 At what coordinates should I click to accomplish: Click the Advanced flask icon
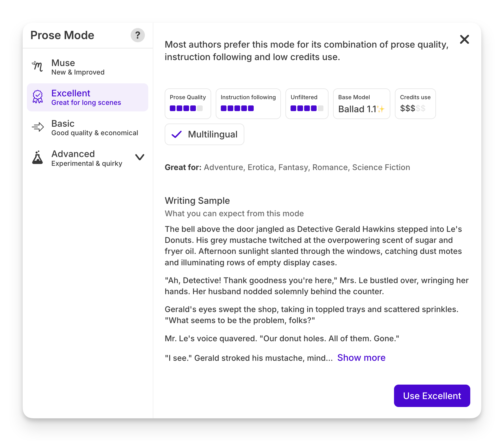coord(37,157)
